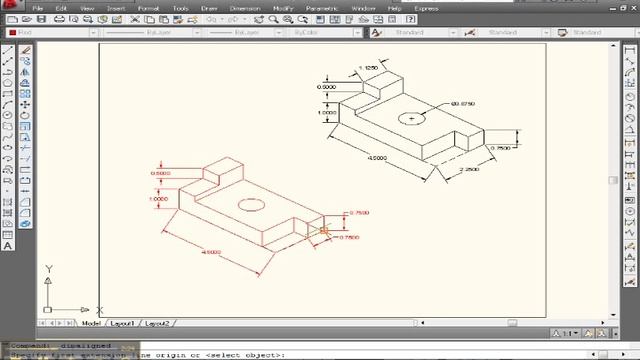Open the Red color control dropdown
Viewport: 640px width, 360px height.
click(x=93, y=33)
